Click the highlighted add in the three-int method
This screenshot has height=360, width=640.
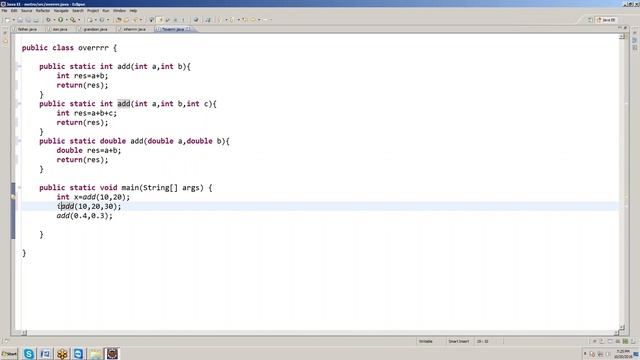pos(124,104)
